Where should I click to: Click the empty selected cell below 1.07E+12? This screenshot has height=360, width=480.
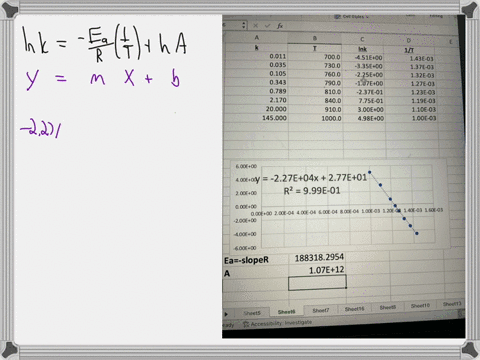(317, 283)
